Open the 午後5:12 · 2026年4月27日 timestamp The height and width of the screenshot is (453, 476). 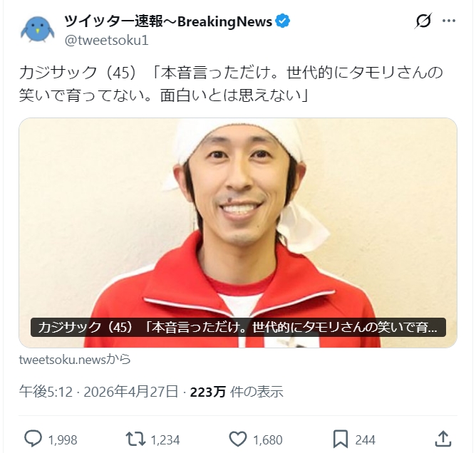click(x=98, y=392)
